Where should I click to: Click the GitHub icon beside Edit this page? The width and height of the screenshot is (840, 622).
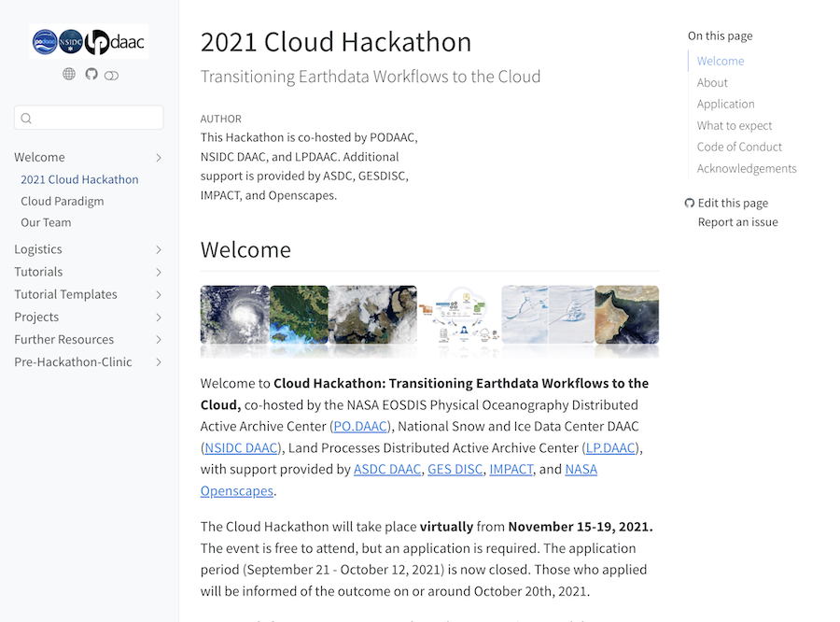point(690,203)
